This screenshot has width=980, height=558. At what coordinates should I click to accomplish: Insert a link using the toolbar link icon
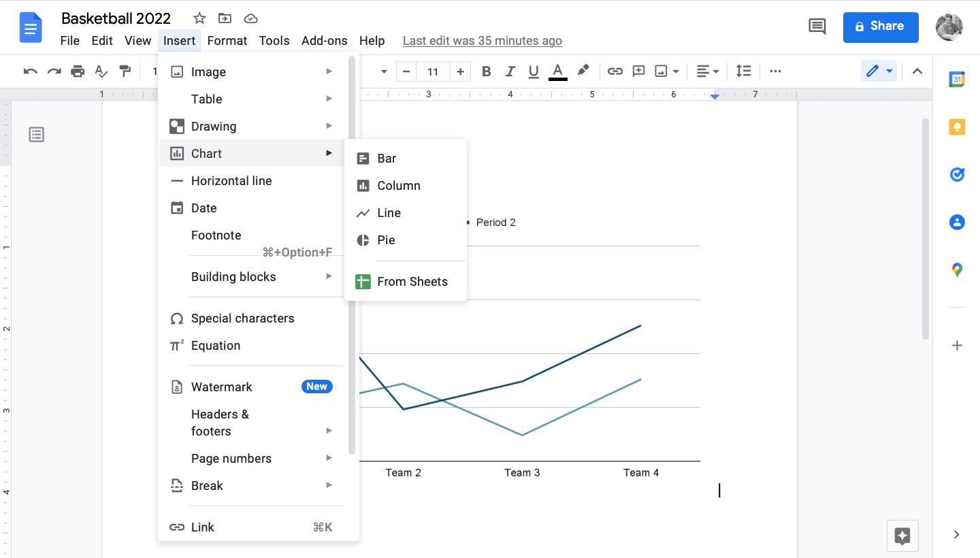point(615,71)
